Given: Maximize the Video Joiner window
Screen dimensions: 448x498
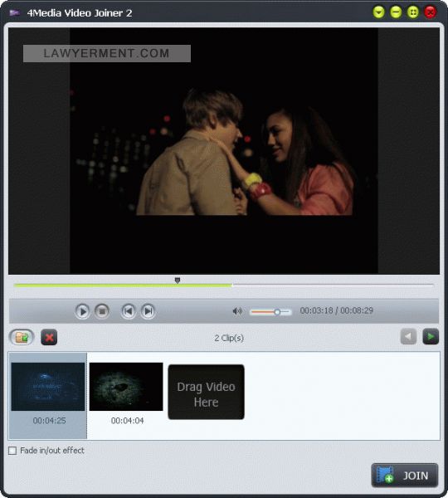Looking at the screenshot, I should [413, 12].
